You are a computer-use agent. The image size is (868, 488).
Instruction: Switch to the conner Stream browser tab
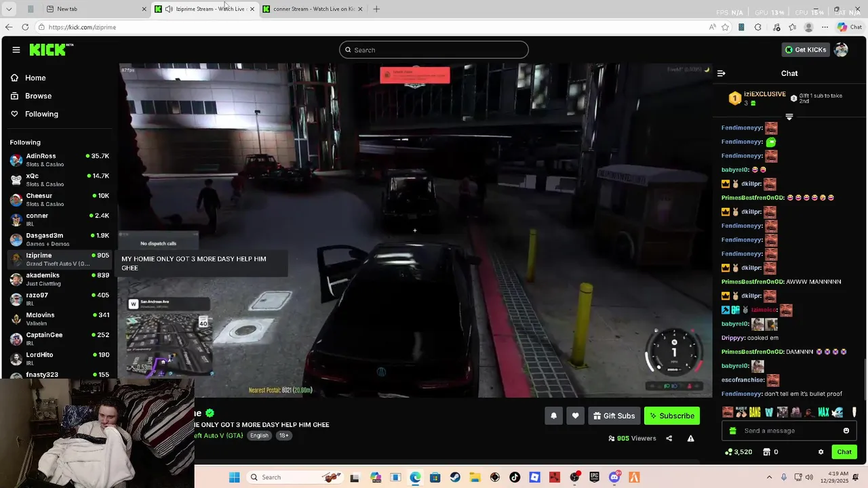pyautogui.click(x=312, y=9)
